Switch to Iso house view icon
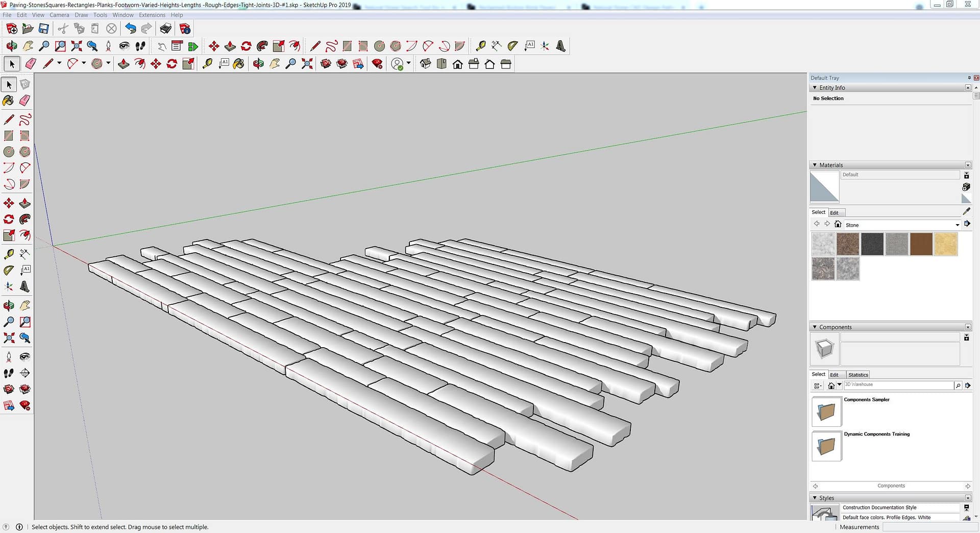The width and height of the screenshot is (980, 533). click(x=425, y=64)
